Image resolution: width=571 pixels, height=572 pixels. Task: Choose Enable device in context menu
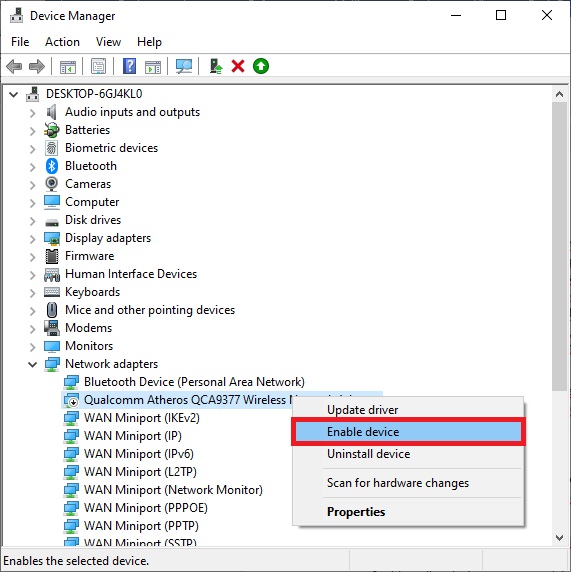click(x=408, y=432)
